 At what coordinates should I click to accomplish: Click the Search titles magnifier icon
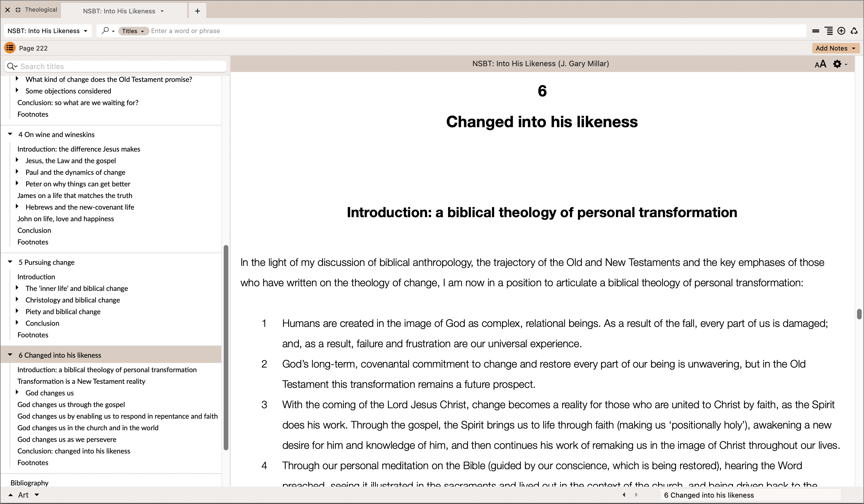(11, 66)
